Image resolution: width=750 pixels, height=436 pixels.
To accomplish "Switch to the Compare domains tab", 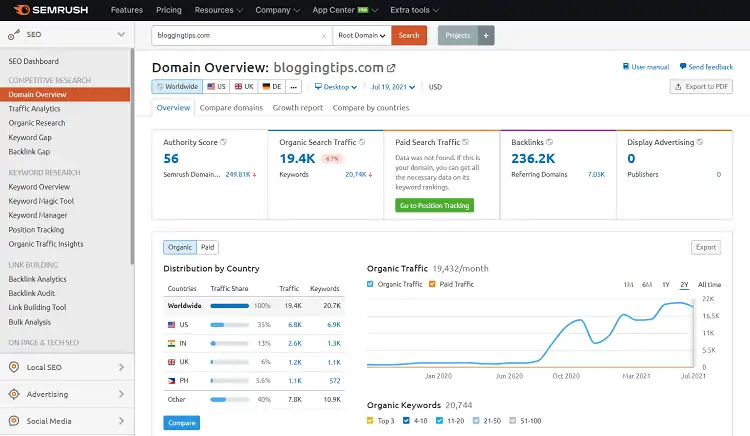I will pyautogui.click(x=231, y=108).
